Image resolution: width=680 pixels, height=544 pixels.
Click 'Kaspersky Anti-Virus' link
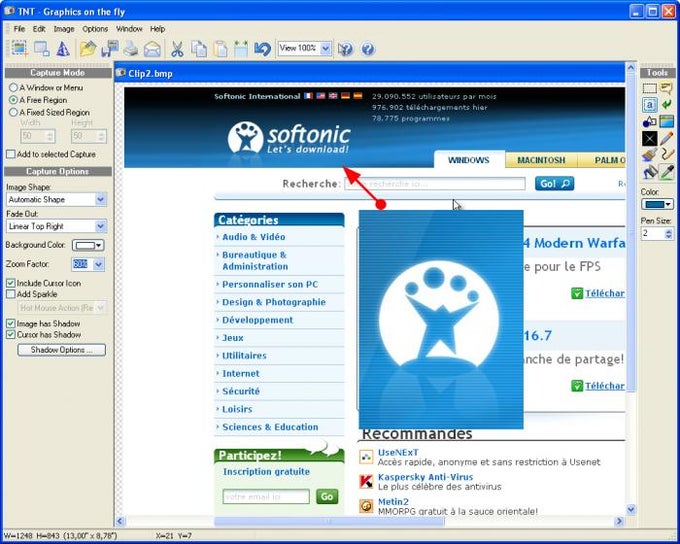(x=425, y=477)
